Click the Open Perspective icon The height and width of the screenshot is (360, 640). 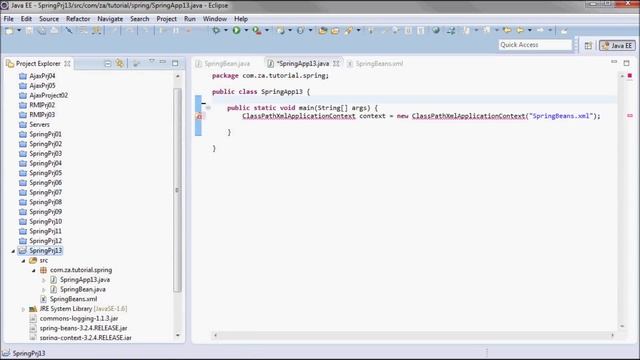[588, 45]
